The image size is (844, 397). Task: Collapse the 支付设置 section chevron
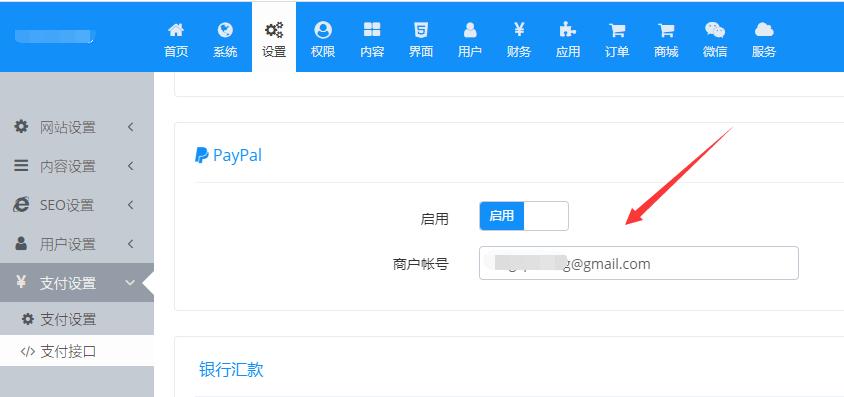(130, 282)
